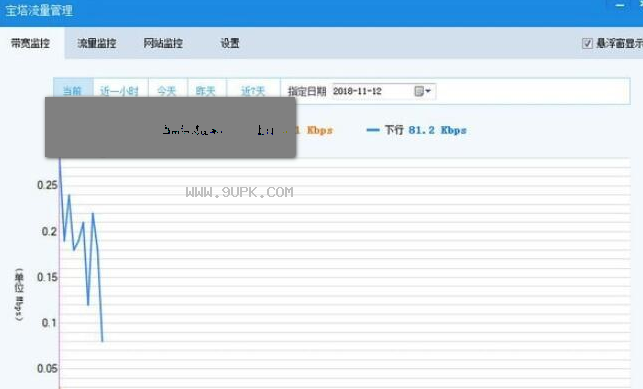Go to the 设置 tab
This screenshot has width=643, height=389.
pos(230,43)
